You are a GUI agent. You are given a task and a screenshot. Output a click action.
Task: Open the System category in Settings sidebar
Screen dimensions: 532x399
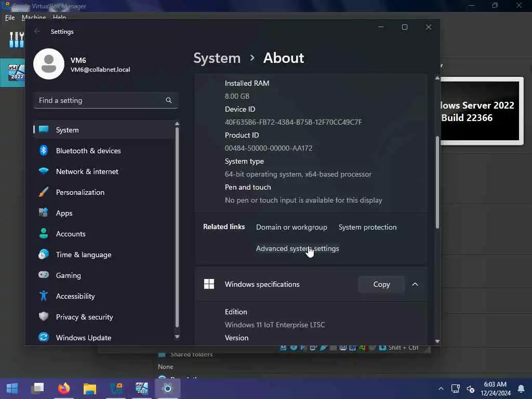pos(104,130)
